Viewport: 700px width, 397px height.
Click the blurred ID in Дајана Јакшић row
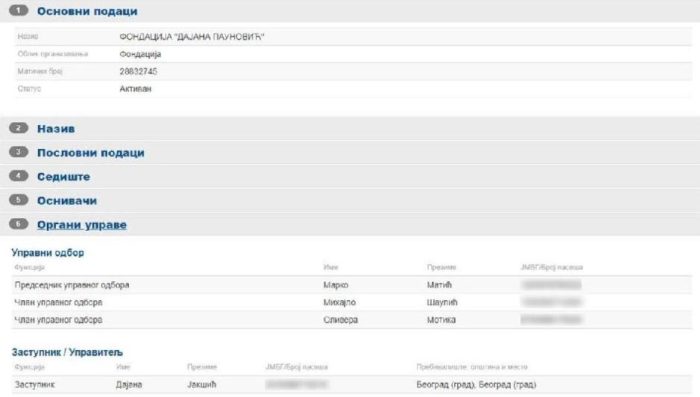[x=297, y=384]
